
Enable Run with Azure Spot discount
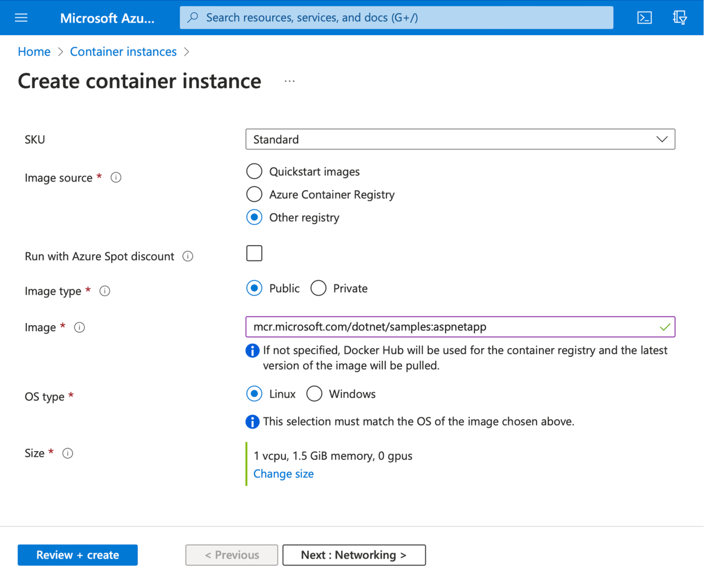coord(254,253)
